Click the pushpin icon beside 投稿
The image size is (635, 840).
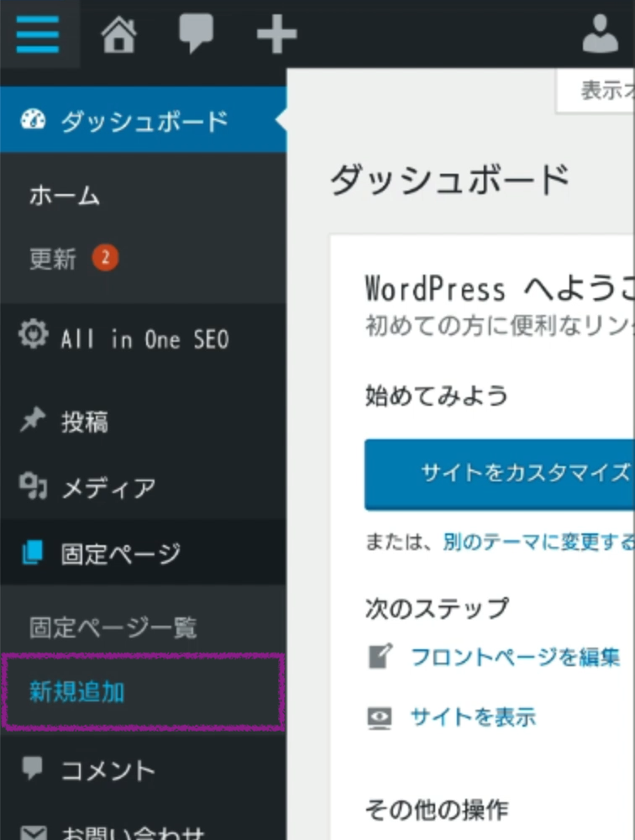click(33, 422)
